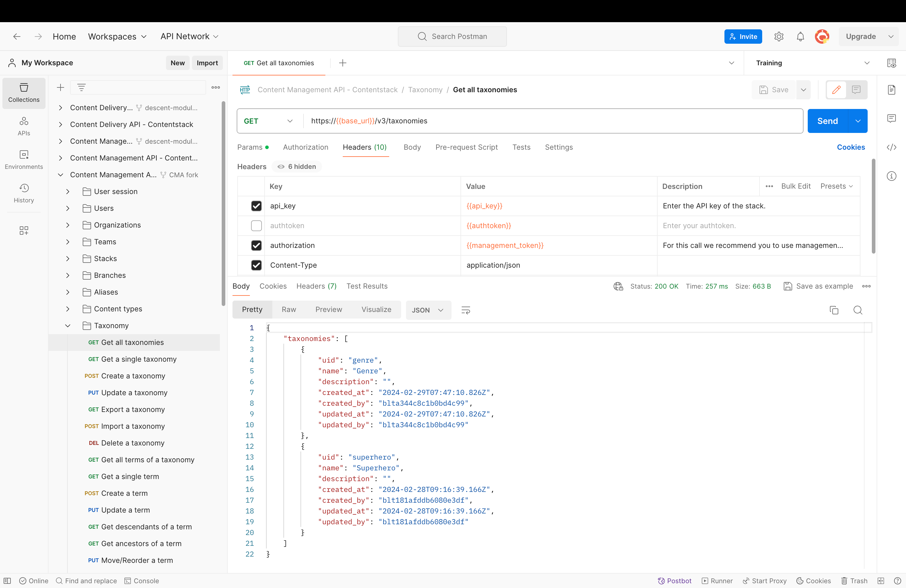Screen dimensions: 906x588
Task: Collapse the Taxonomy folder
Action: click(x=68, y=326)
